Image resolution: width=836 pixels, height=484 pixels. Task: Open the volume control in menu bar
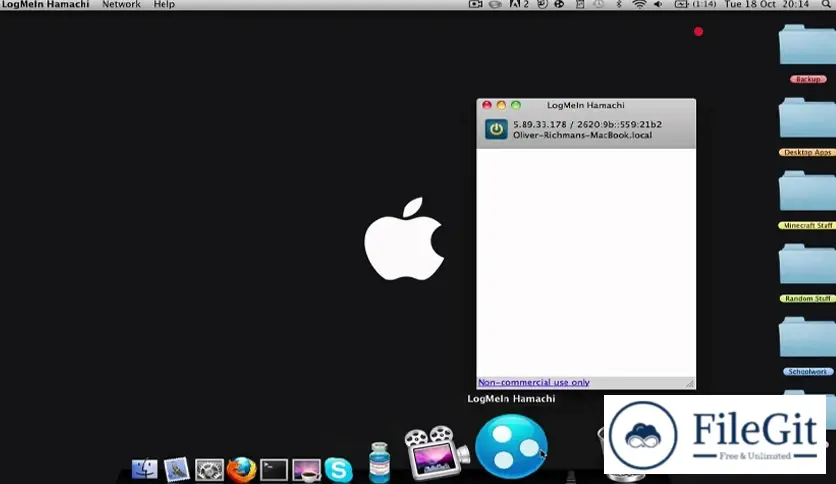pyautogui.click(x=658, y=4)
